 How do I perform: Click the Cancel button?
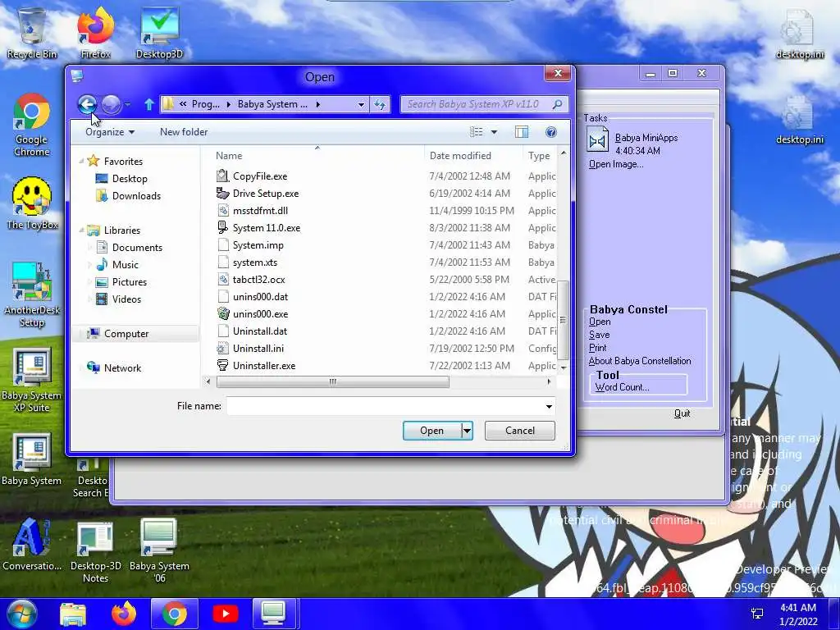(x=519, y=431)
